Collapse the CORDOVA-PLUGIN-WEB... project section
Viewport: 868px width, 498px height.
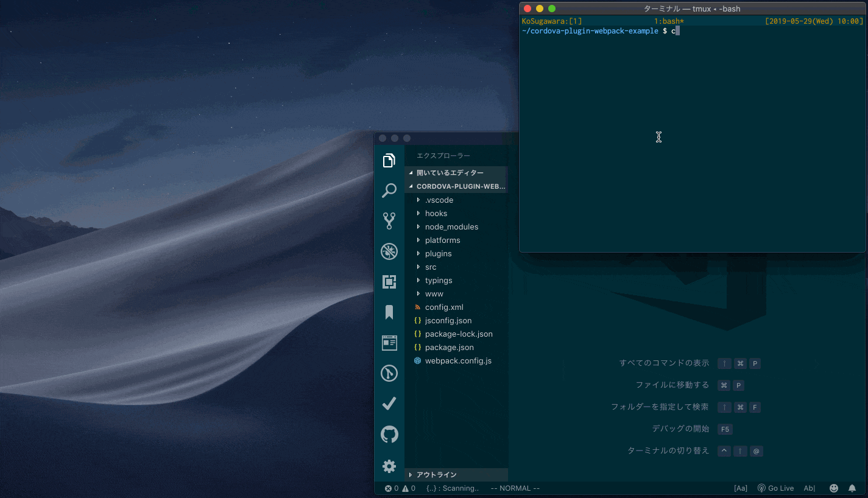click(456, 186)
